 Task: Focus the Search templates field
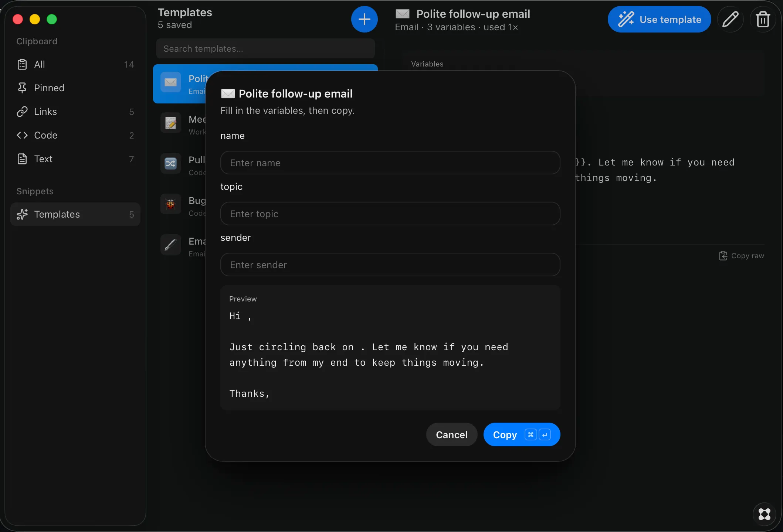pyautogui.click(x=265, y=48)
